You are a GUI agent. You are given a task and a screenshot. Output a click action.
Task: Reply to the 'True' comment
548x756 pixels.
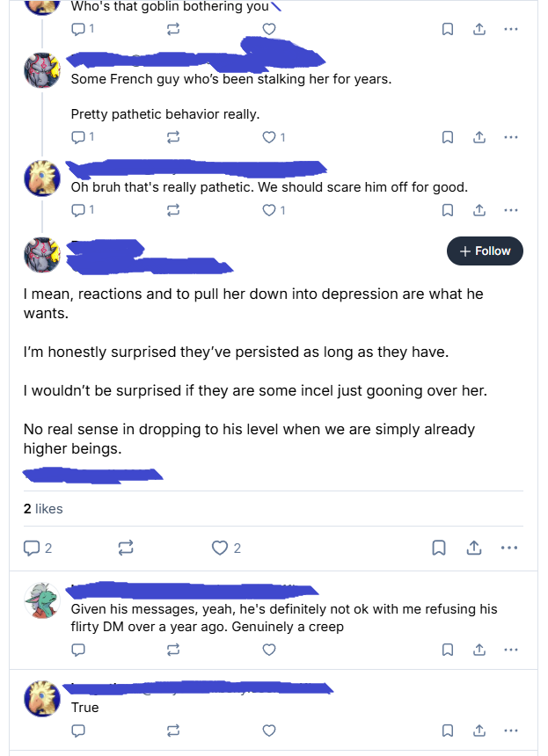click(x=77, y=730)
